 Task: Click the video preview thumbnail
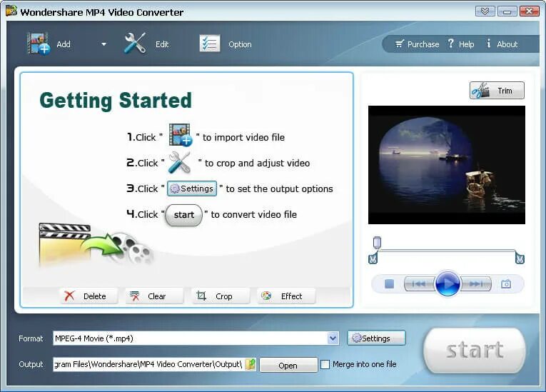pos(447,165)
